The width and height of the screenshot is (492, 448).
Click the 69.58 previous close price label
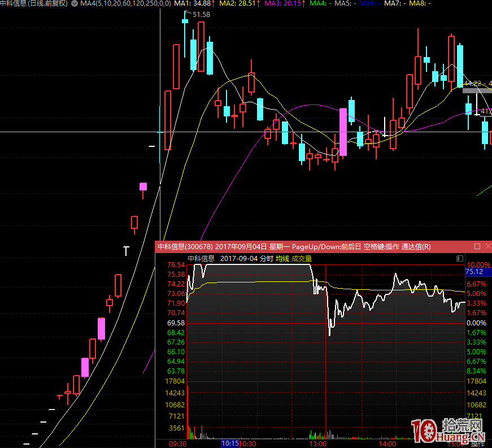click(176, 323)
